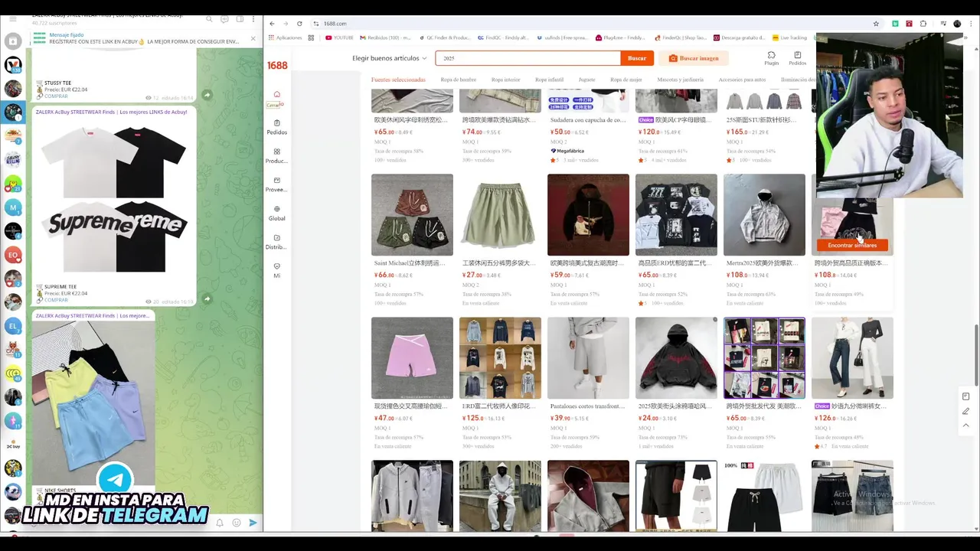Open the red browser extension icon
Viewport: 980px width, 551px height.
click(x=909, y=24)
